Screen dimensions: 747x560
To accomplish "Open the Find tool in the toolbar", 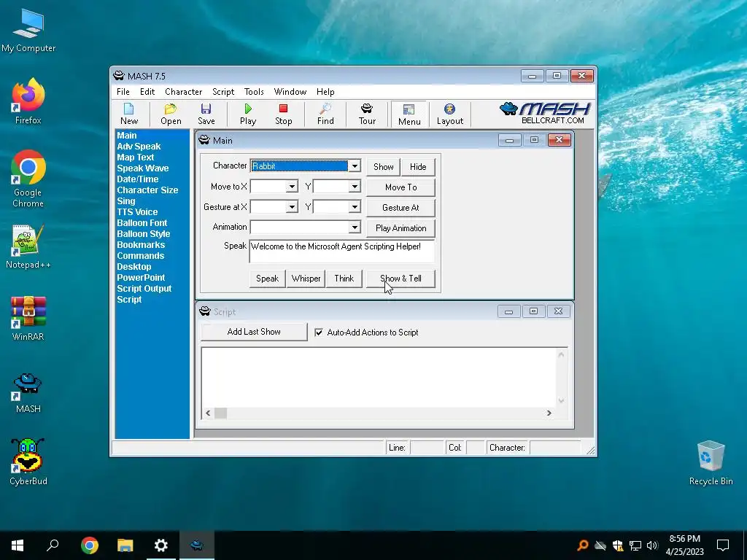I will tap(325, 114).
